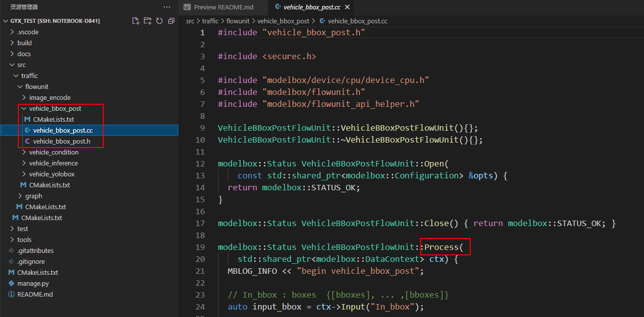Image resolution: width=644 pixels, height=317 pixels.
Task: Refresh the explorer tree
Action: (x=159, y=21)
